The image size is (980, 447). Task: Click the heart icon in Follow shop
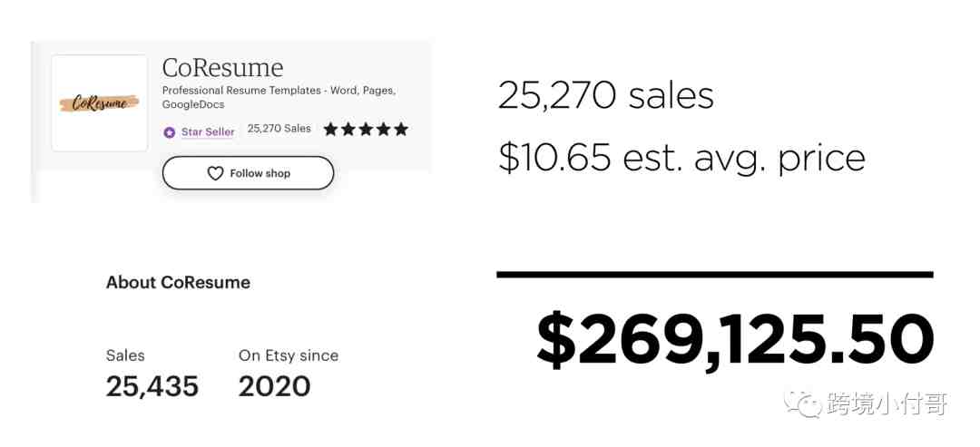(x=215, y=173)
